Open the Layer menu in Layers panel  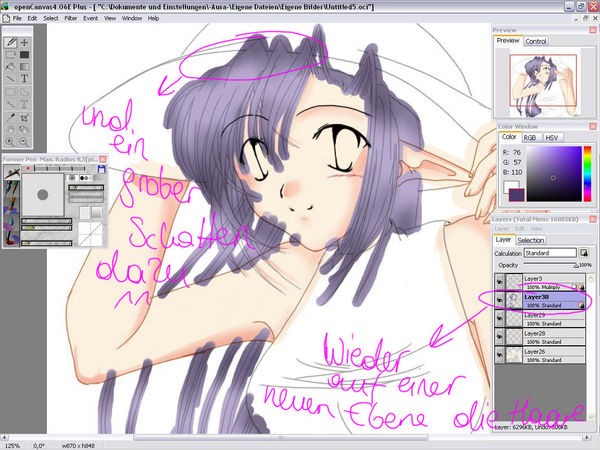pyautogui.click(x=502, y=228)
